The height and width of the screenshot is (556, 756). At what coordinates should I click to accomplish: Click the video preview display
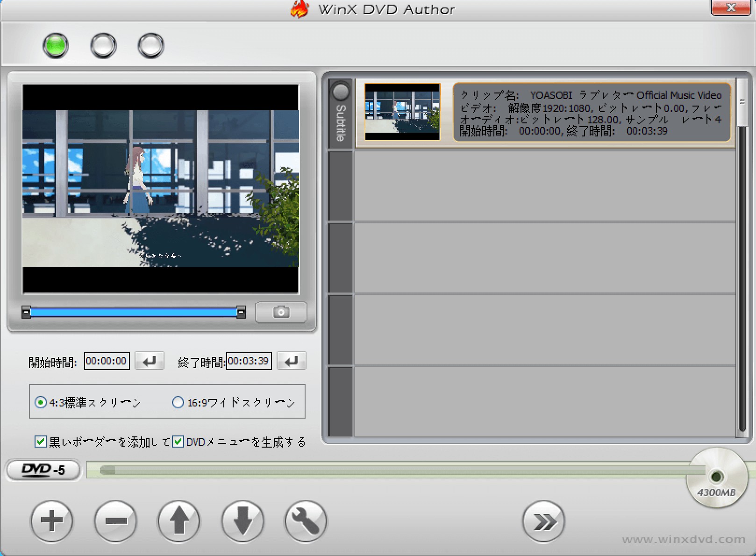click(x=161, y=189)
